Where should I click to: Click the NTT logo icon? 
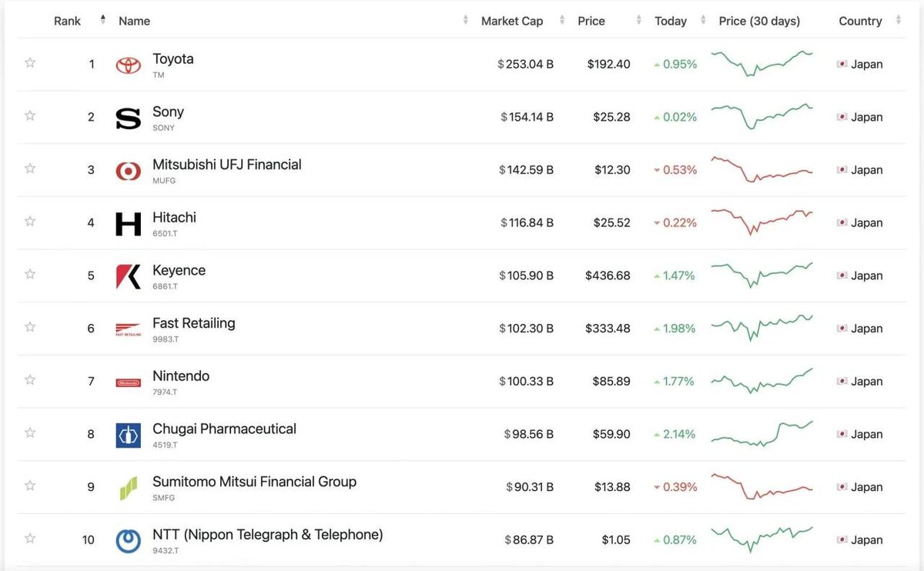tap(128, 540)
